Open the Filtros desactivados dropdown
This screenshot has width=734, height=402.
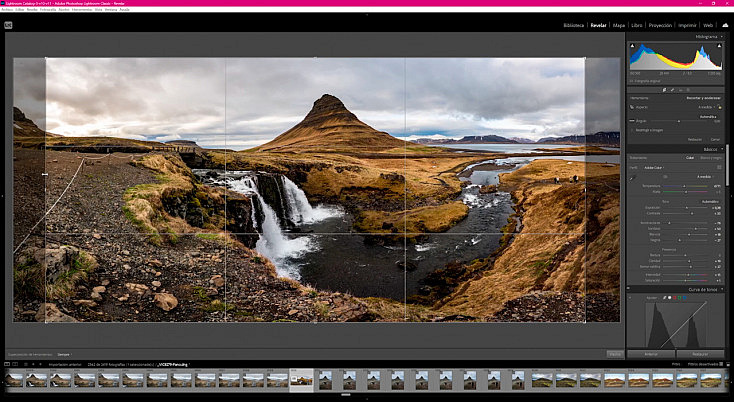pos(703,364)
